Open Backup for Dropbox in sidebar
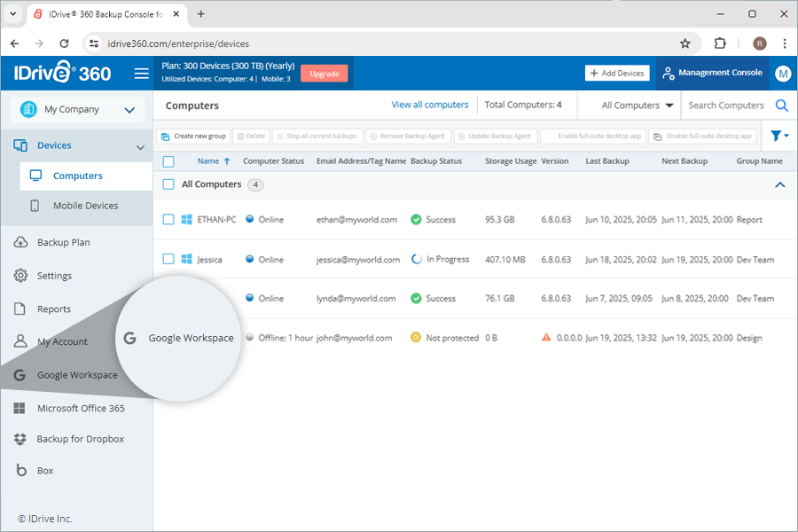The height and width of the screenshot is (532, 798). (80, 439)
